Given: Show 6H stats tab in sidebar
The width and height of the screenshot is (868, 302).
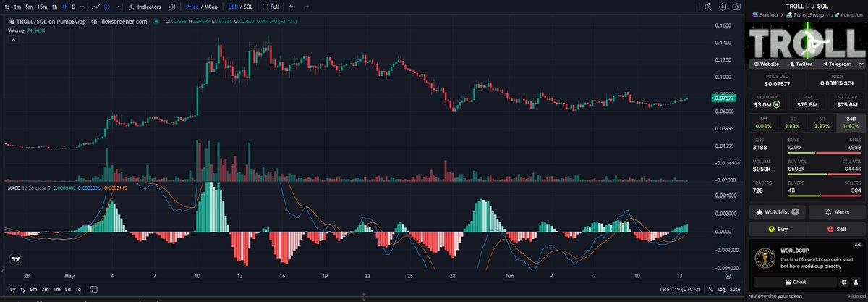Looking at the screenshot, I should (822, 122).
